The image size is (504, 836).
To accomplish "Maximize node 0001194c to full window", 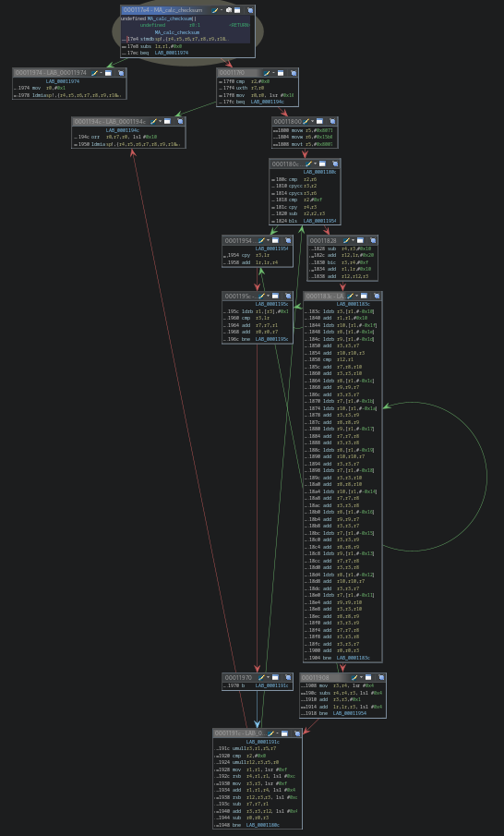I will click(167, 122).
